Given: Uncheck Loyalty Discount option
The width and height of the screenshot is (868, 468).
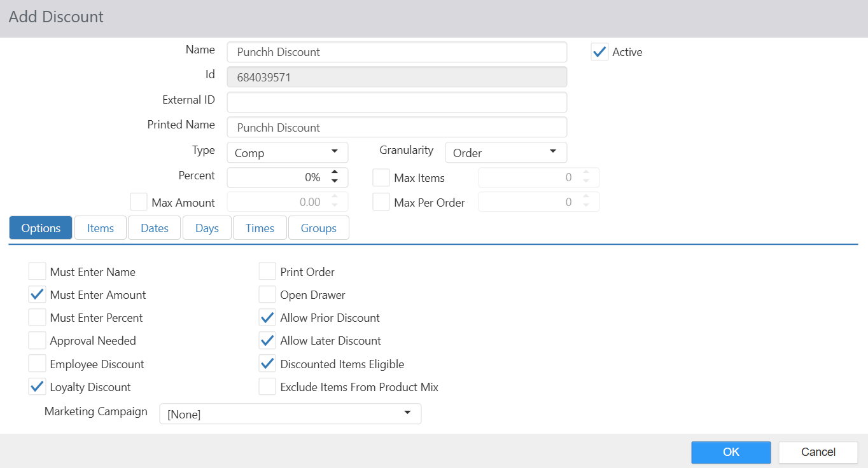Looking at the screenshot, I should 38,387.
